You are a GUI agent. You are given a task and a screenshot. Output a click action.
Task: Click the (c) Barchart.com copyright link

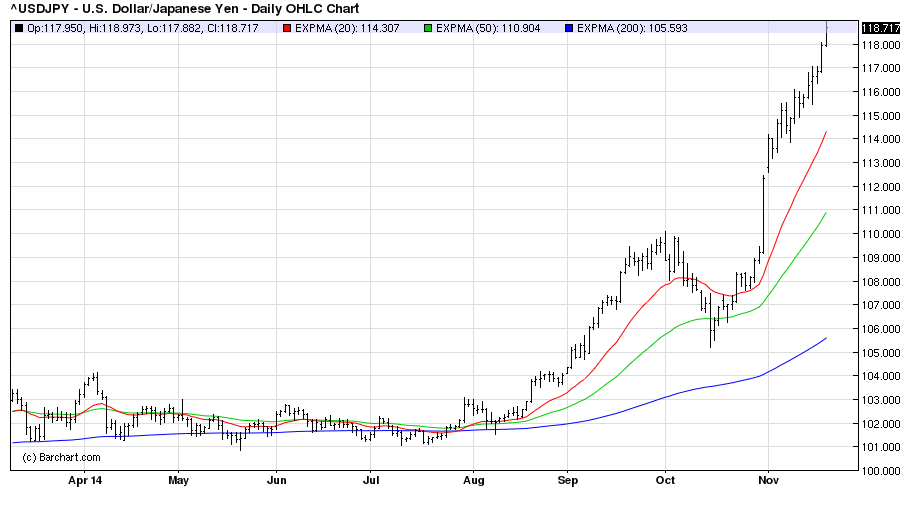click(62, 457)
